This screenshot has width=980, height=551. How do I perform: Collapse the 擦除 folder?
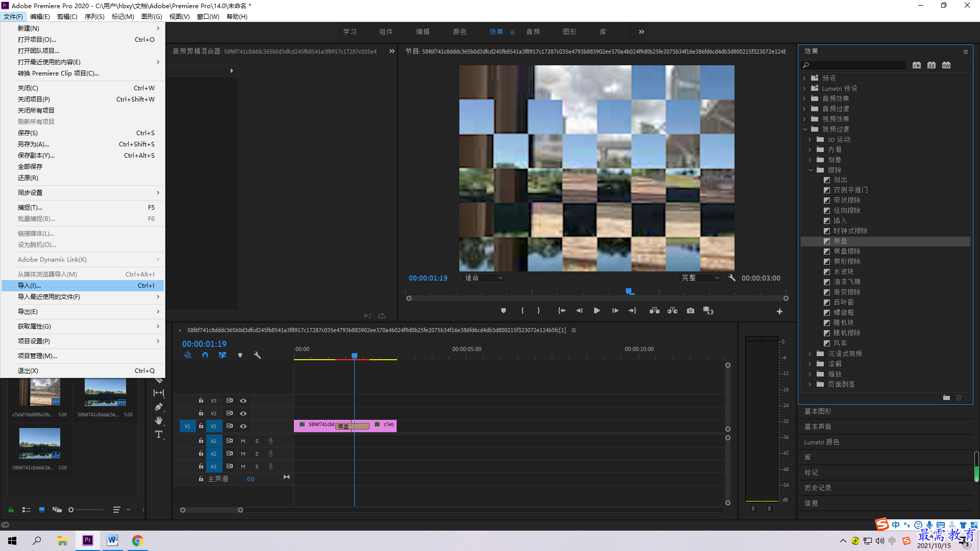(811, 170)
